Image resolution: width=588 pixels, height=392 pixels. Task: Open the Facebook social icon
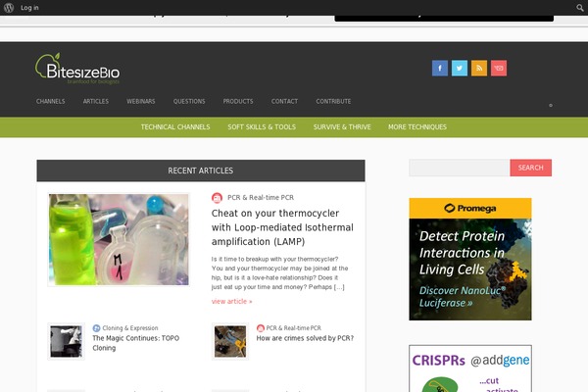point(440,69)
